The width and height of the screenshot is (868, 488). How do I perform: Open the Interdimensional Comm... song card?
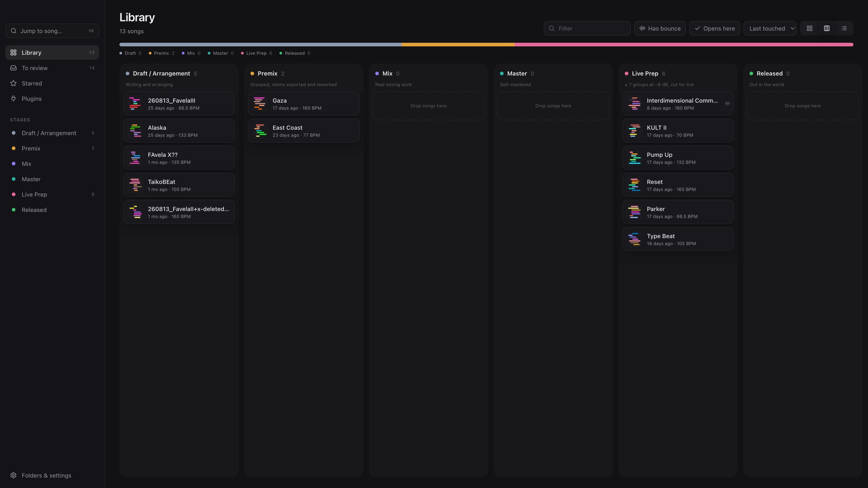pos(678,103)
